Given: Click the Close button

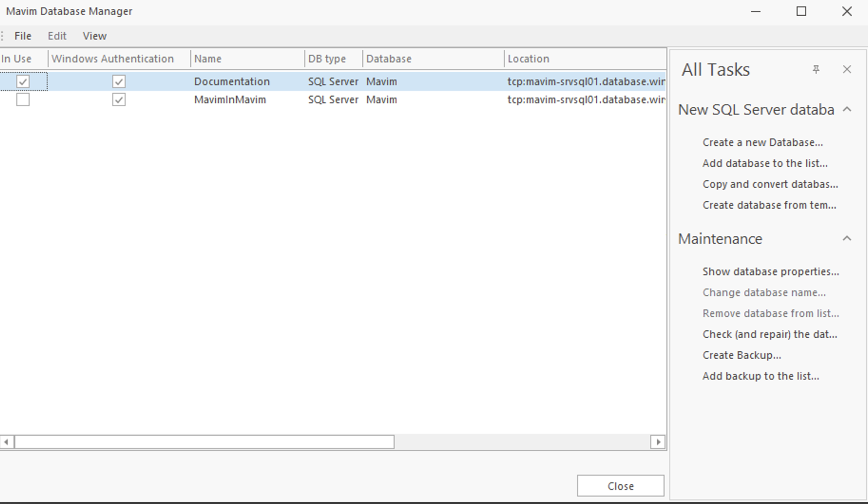Looking at the screenshot, I should tap(620, 486).
